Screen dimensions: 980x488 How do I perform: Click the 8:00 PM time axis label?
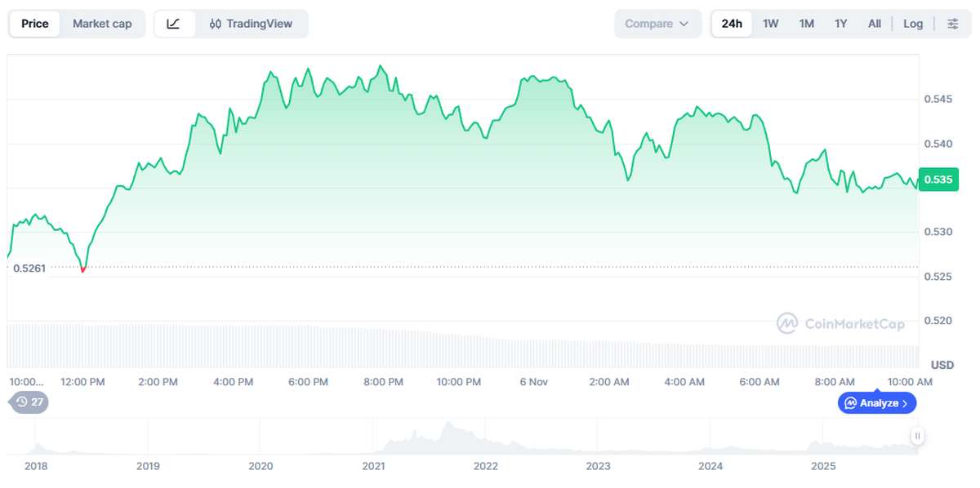coord(384,382)
